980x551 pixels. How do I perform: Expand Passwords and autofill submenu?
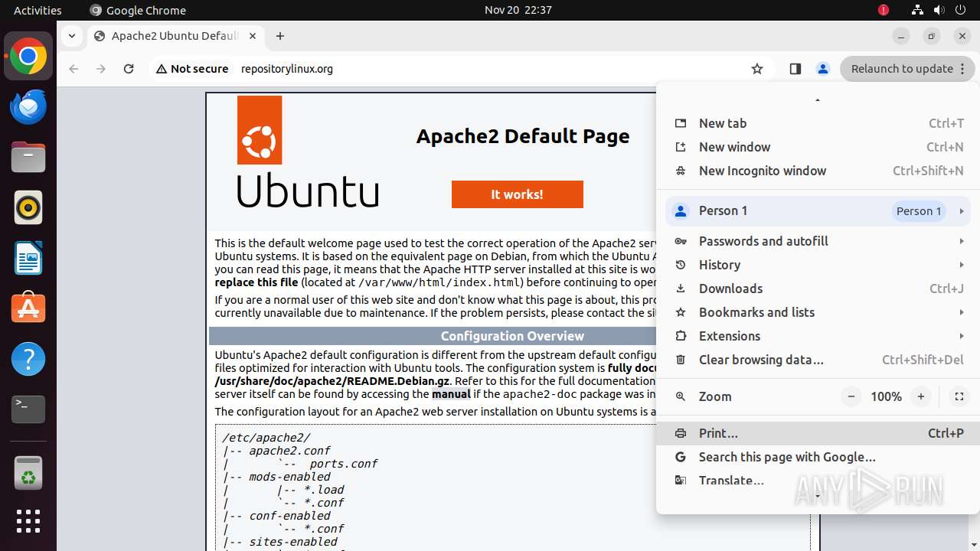[818, 241]
